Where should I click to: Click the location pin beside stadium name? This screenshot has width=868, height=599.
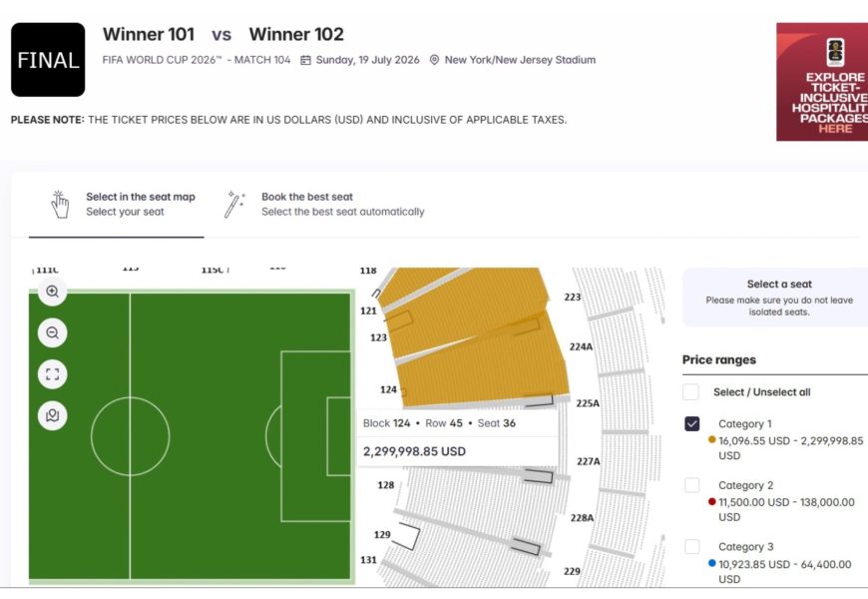pos(434,60)
